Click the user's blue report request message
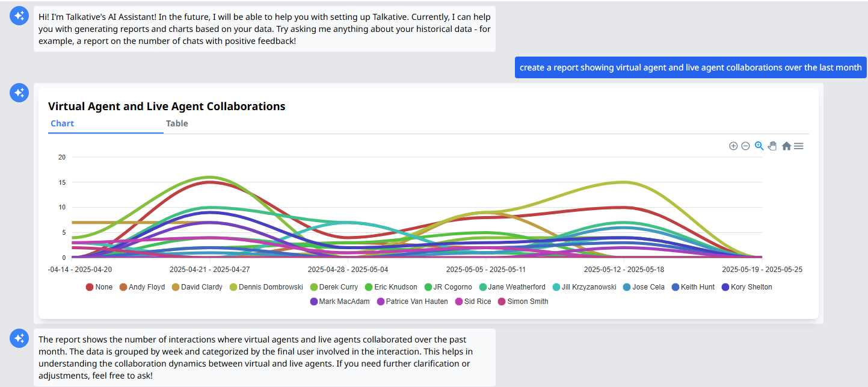The height and width of the screenshot is (387, 868). (x=690, y=67)
